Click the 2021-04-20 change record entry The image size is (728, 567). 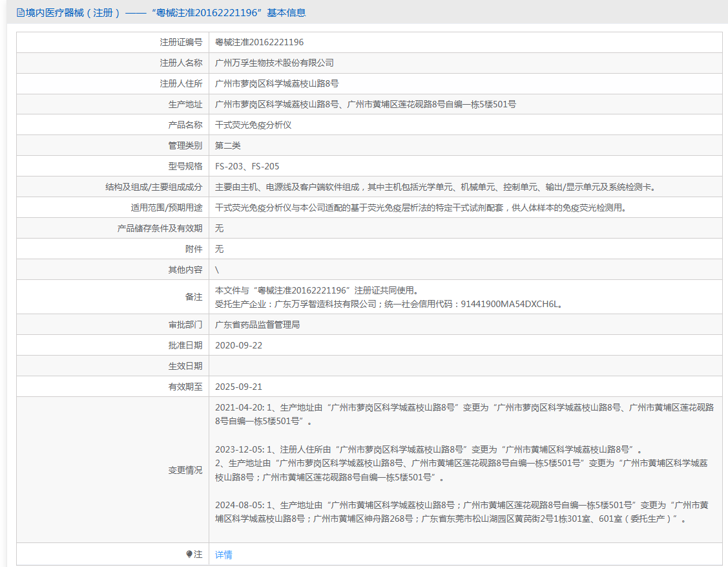464,414
